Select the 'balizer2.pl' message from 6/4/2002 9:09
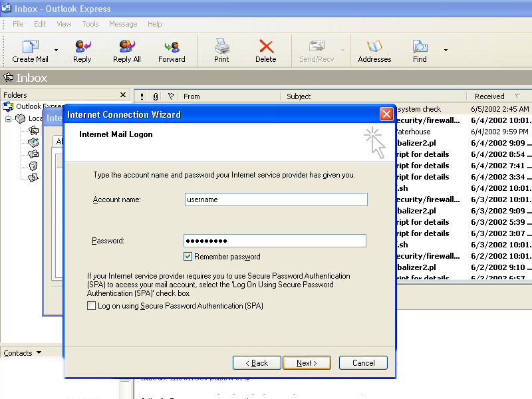Image resolution: width=532 pixels, height=399 pixels. tap(464, 143)
